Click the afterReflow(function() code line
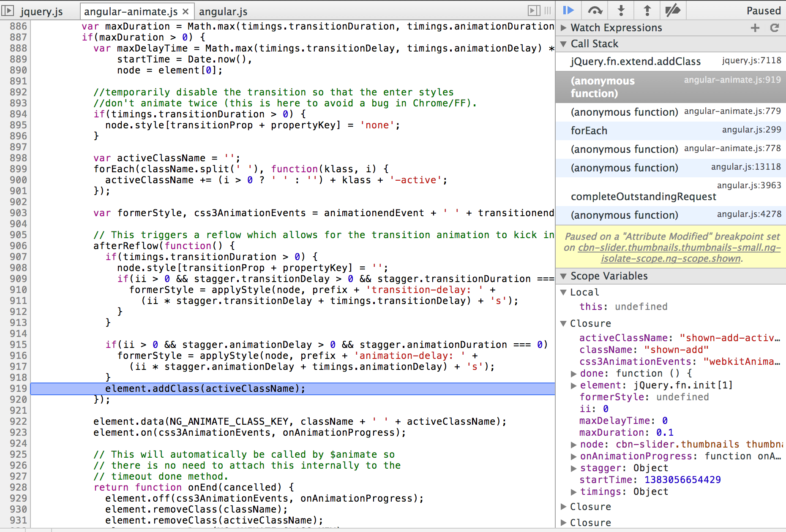The height and width of the screenshot is (532, 786). (x=164, y=246)
